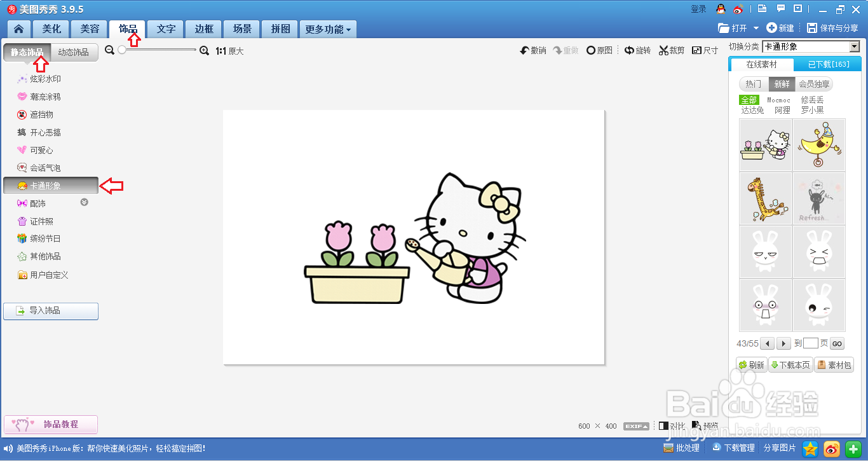Toggle 对比 compare view

(x=672, y=426)
